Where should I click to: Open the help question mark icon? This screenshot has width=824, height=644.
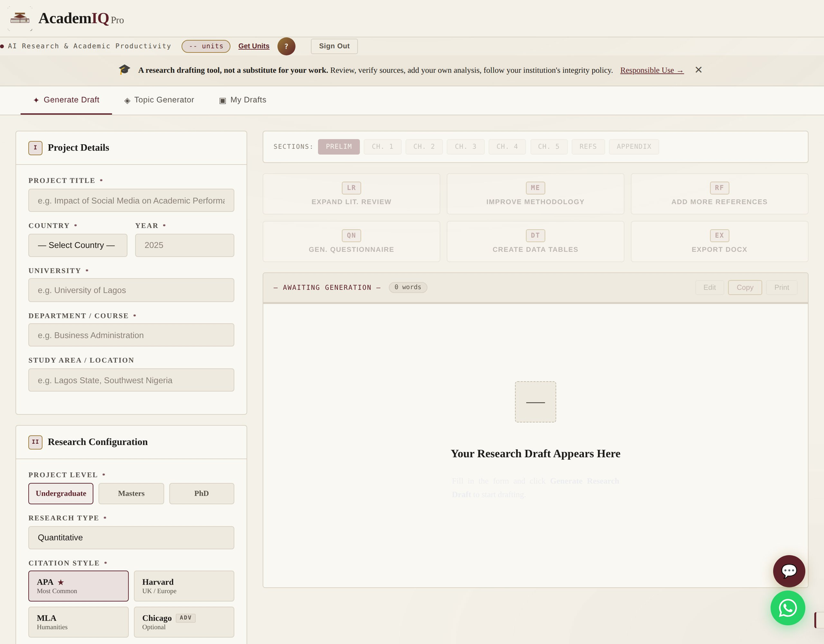[x=286, y=46]
